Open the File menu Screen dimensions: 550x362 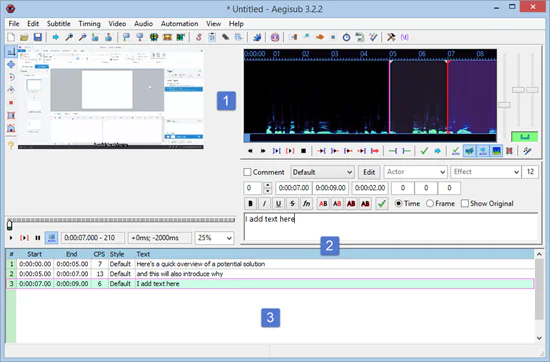click(x=14, y=24)
